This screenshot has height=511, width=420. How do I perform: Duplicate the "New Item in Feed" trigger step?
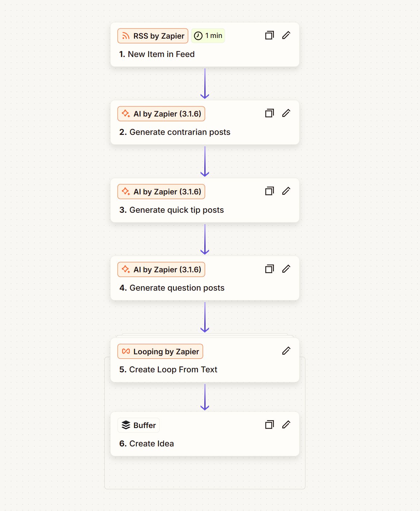click(x=269, y=35)
